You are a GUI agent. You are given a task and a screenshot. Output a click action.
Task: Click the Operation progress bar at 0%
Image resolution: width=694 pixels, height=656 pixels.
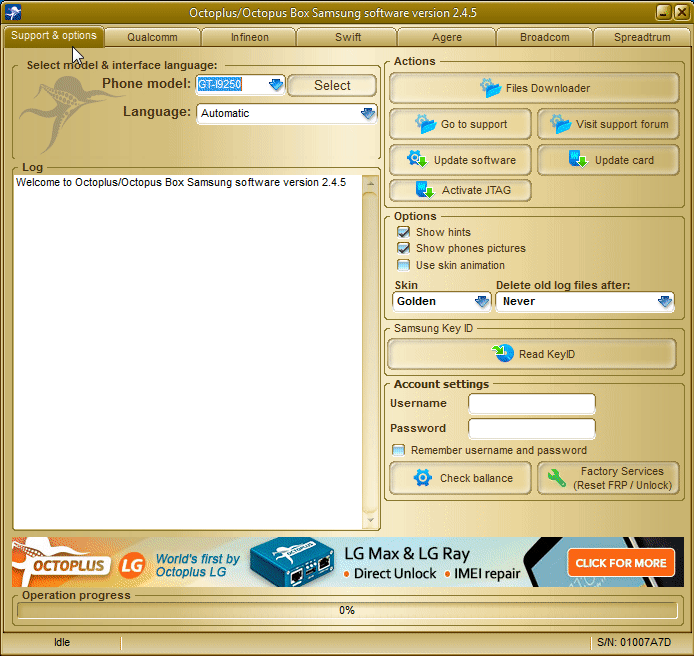point(347,610)
